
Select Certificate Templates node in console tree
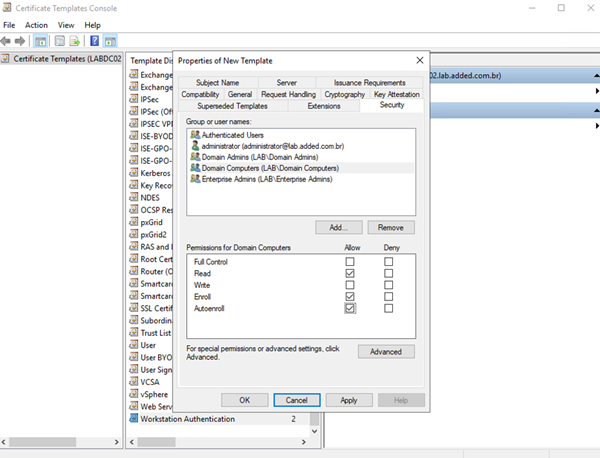click(x=65, y=58)
